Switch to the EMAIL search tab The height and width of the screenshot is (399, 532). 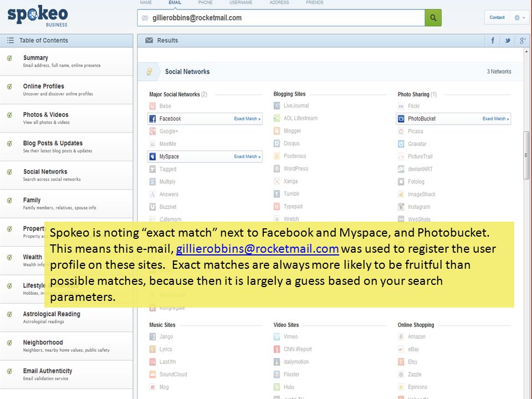(x=175, y=2)
